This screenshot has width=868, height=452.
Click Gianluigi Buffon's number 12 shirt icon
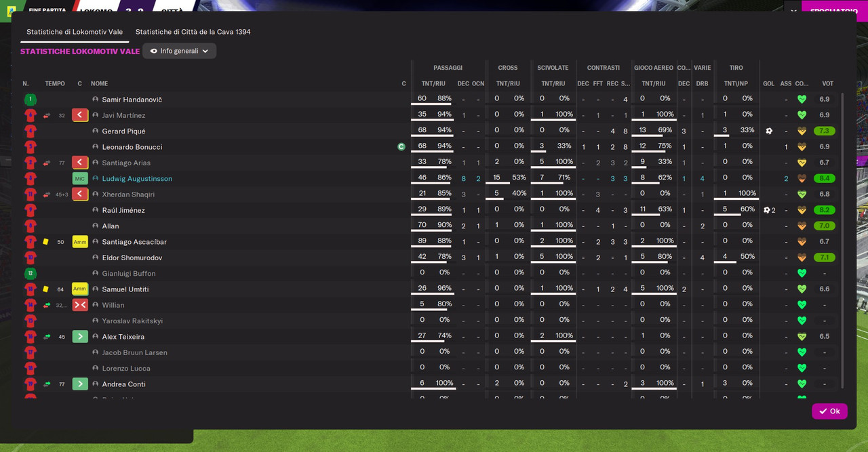click(31, 274)
